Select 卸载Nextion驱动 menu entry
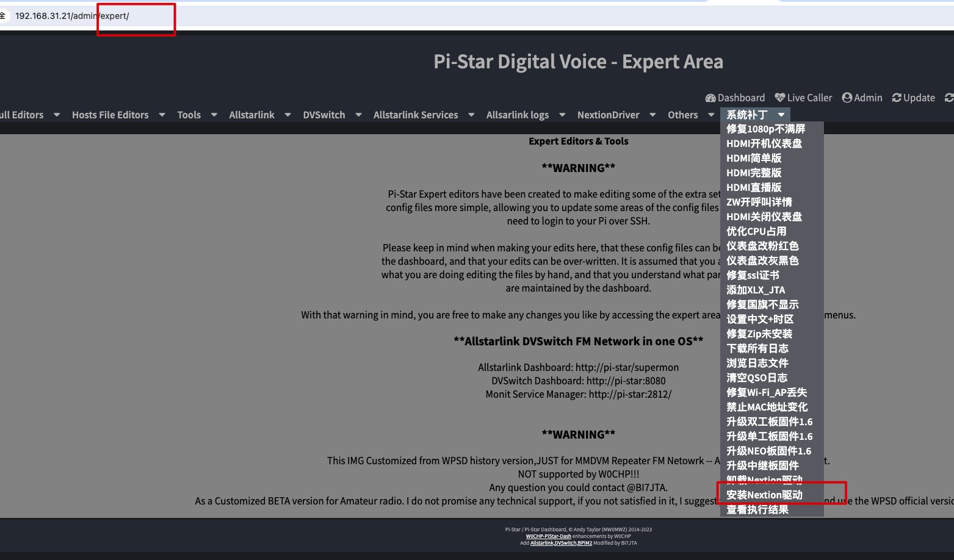Viewport: 954px width, 560px height. tap(764, 479)
